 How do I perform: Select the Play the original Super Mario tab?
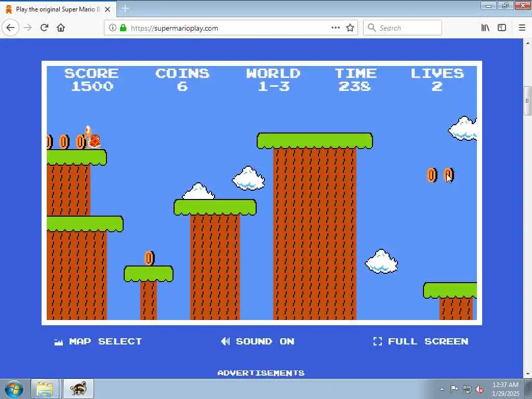[58, 9]
